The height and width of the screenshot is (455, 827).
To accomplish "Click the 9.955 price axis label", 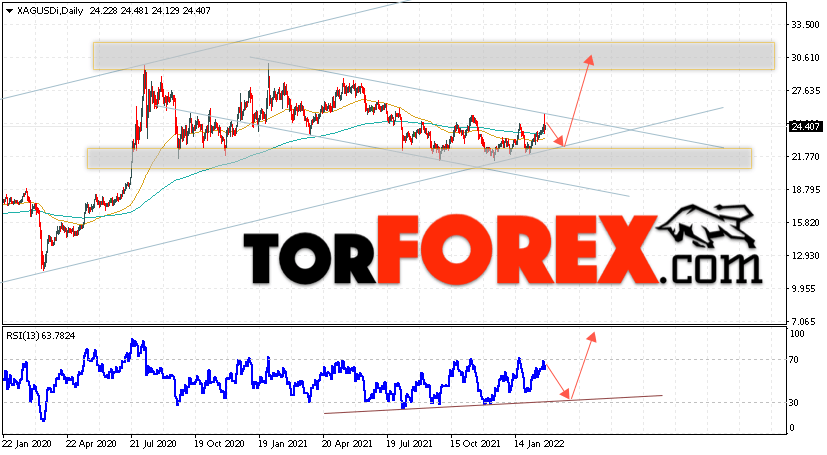I will 805,288.
